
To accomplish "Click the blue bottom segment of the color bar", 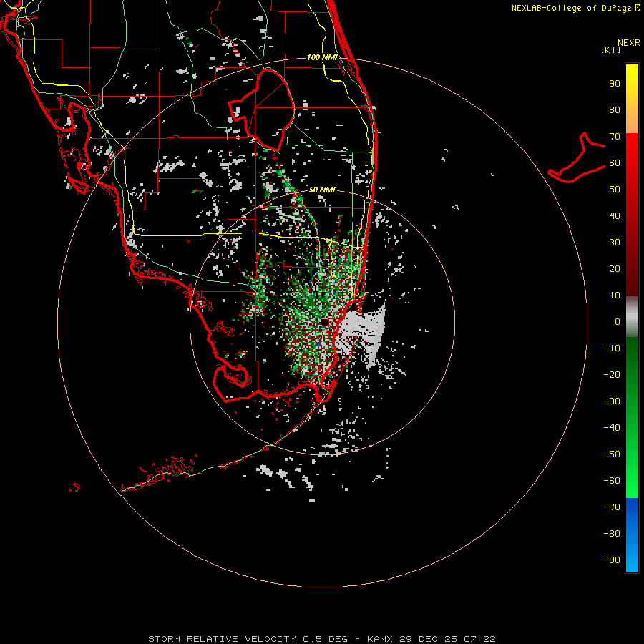I will pyautogui.click(x=632, y=535).
